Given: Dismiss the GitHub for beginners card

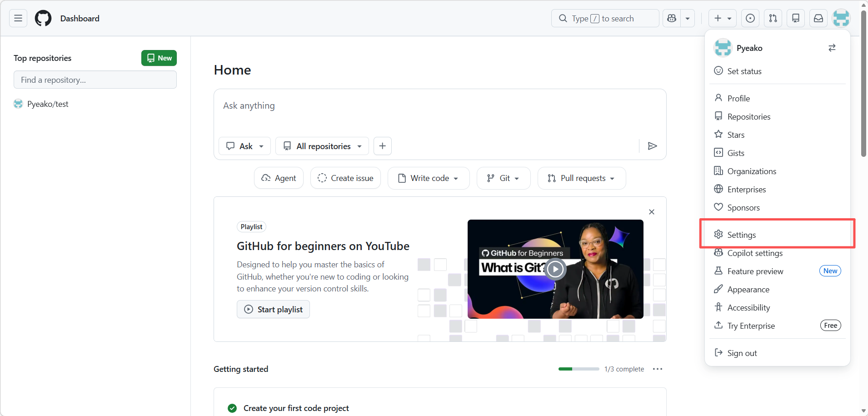Looking at the screenshot, I should tap(652, 212).
